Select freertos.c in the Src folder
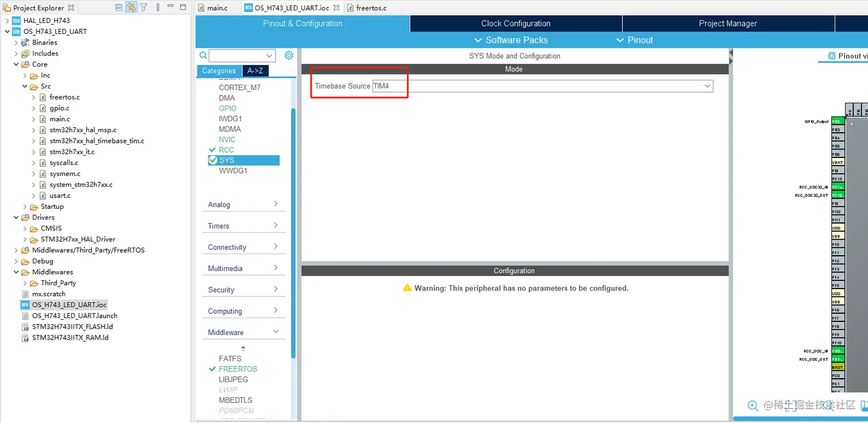 tap(64, 97)
